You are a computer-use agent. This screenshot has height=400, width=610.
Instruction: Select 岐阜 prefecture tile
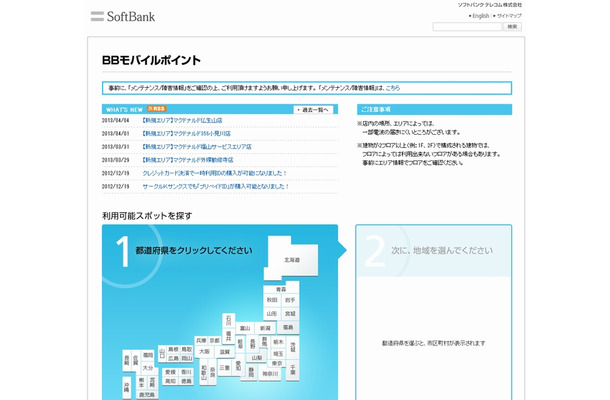pos(240,344)
